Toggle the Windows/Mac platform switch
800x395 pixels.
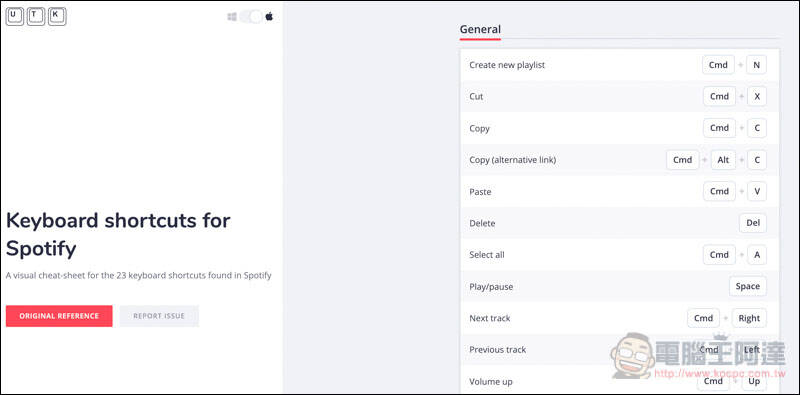coord(251,17)
